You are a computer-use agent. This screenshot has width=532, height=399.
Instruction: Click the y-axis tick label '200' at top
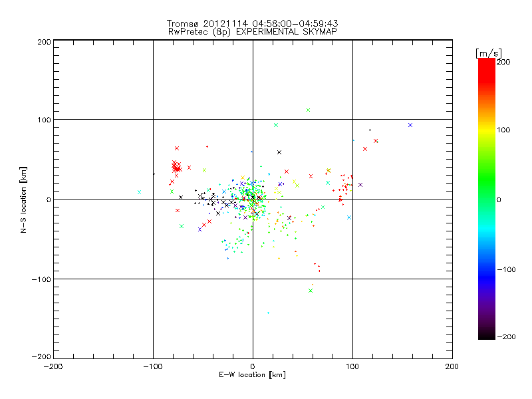tap(44, 42)
